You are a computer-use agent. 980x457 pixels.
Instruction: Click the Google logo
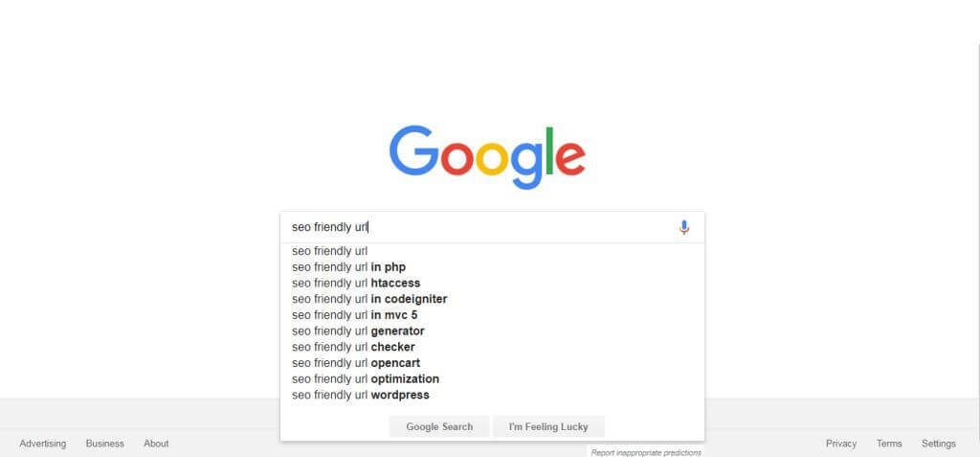pos(487,156)
